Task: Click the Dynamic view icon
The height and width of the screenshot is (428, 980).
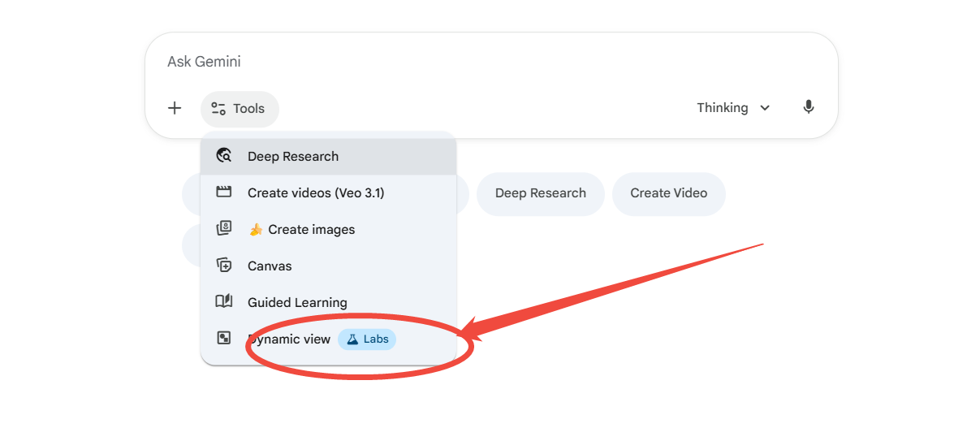Action: coord(224,339)
